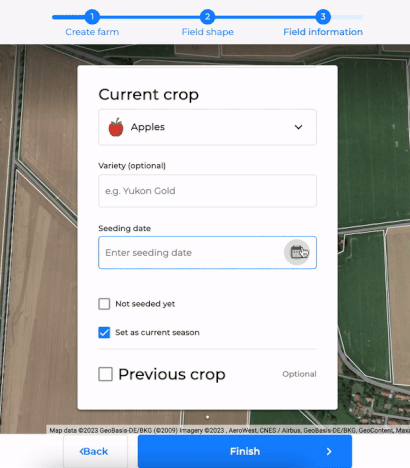Click the Seeding date label
Image resolution: width=410 pixels, height=468 pixels.
(x=125, y=228)
